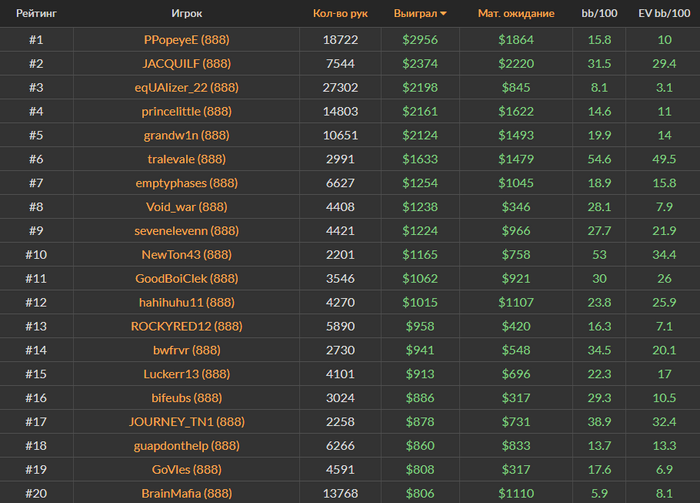View hahihuhu11 (888) player details
700x503 pixels.
tap(186, 302)
